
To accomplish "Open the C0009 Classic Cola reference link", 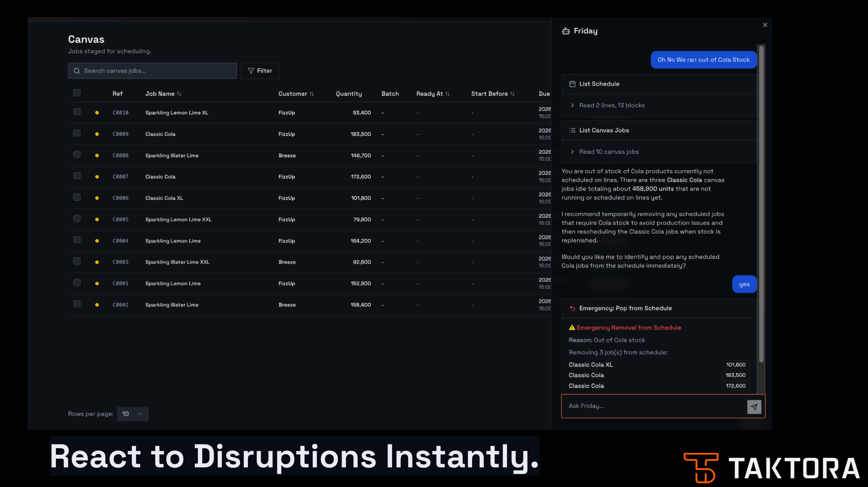I will coord(120,134).
